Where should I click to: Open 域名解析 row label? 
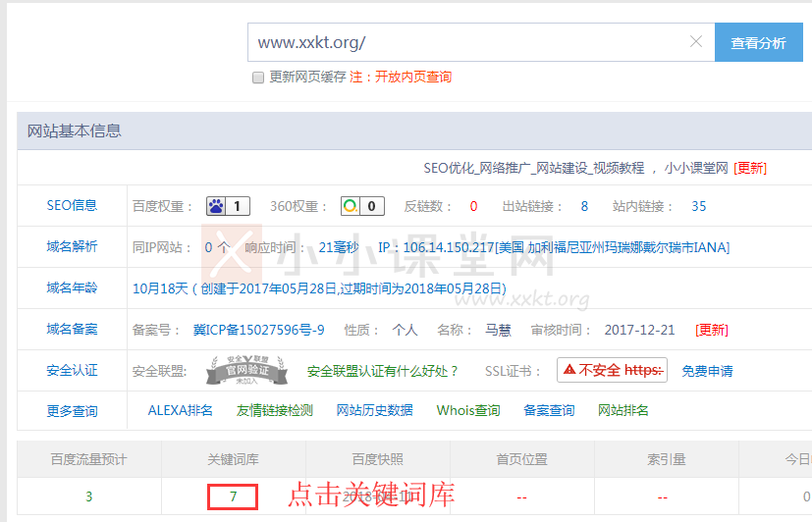click(72, 247)
